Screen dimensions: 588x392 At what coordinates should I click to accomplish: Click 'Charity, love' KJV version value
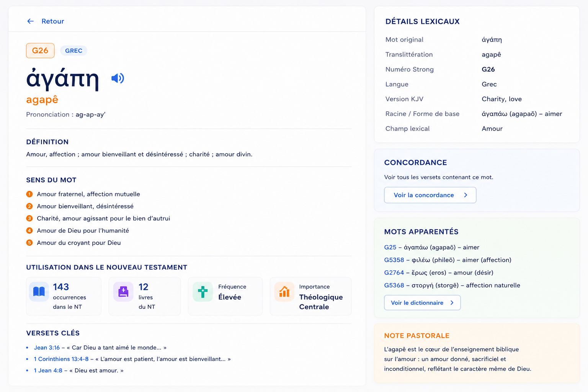click(x=501, y=99)
